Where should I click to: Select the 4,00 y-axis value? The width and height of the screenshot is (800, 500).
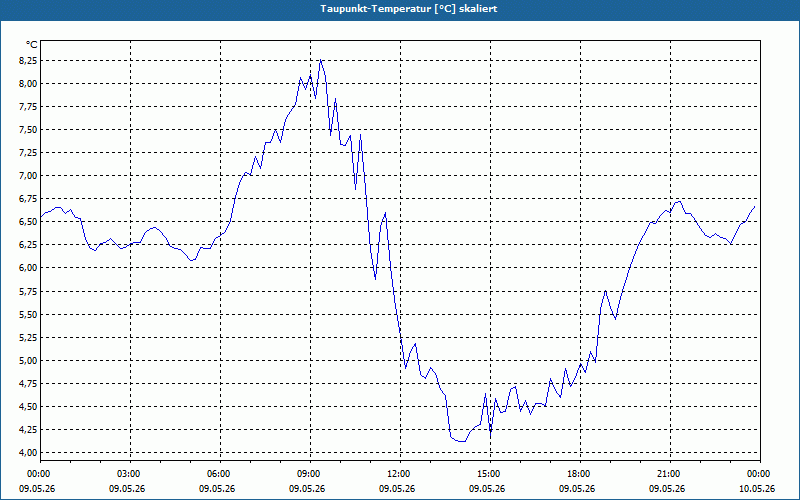point(27,452)
